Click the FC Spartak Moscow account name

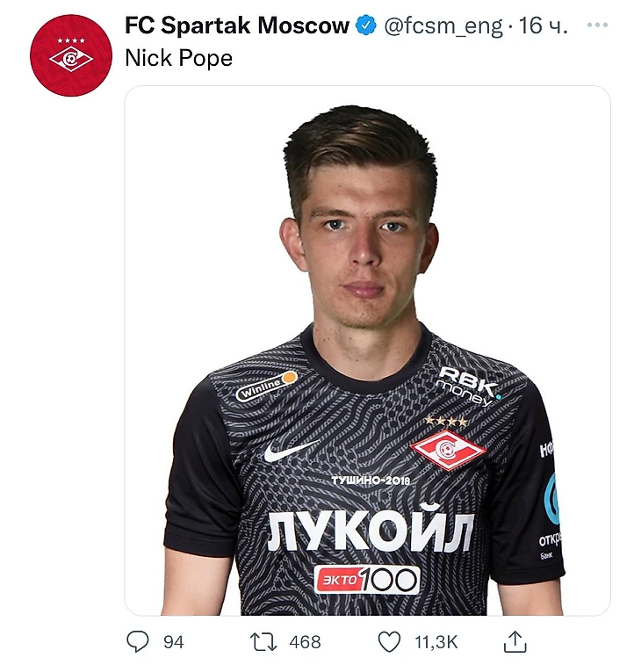tap(237, 25)
